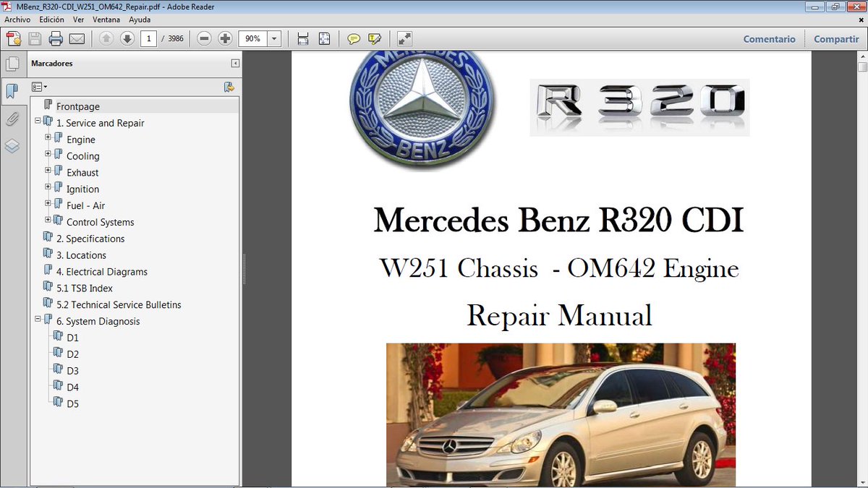Open the Page Thumbnails panel icon
This screenshot has width=868, height=488.
coord(12,64)
